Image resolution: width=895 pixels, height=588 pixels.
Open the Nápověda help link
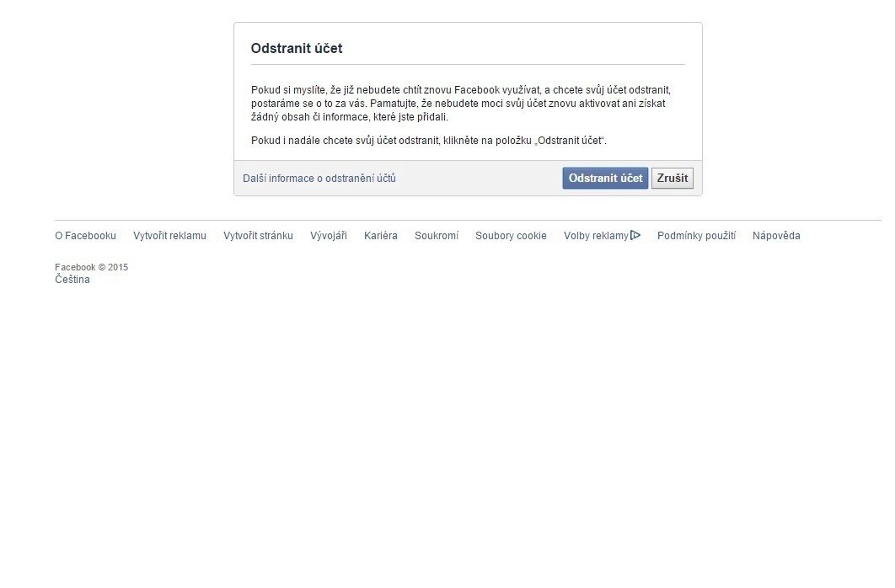(x=776, y=236)
